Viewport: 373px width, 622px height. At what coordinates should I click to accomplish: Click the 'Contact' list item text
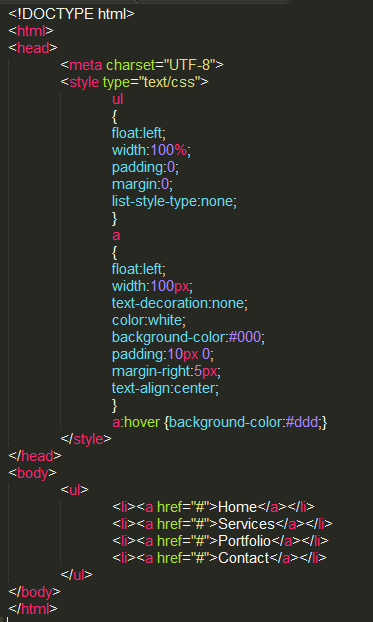click(x=244, y=558)
